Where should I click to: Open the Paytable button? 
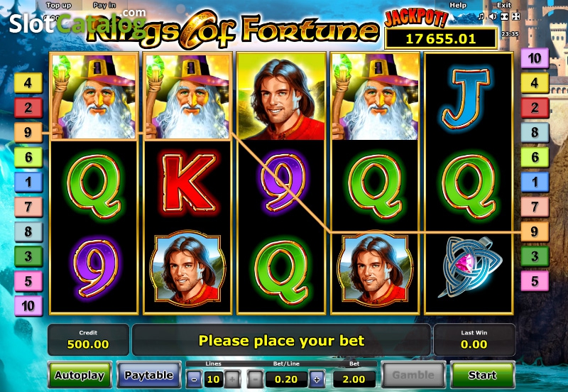149,375
